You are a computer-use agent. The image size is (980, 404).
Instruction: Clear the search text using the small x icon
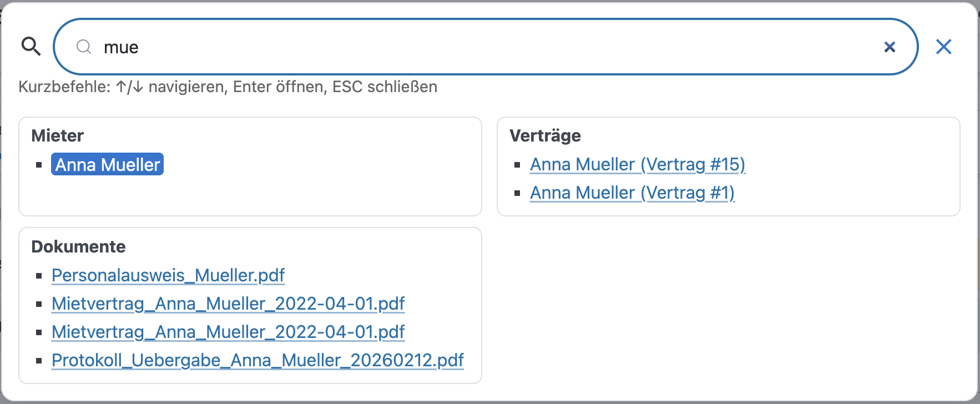click(890, 47)
